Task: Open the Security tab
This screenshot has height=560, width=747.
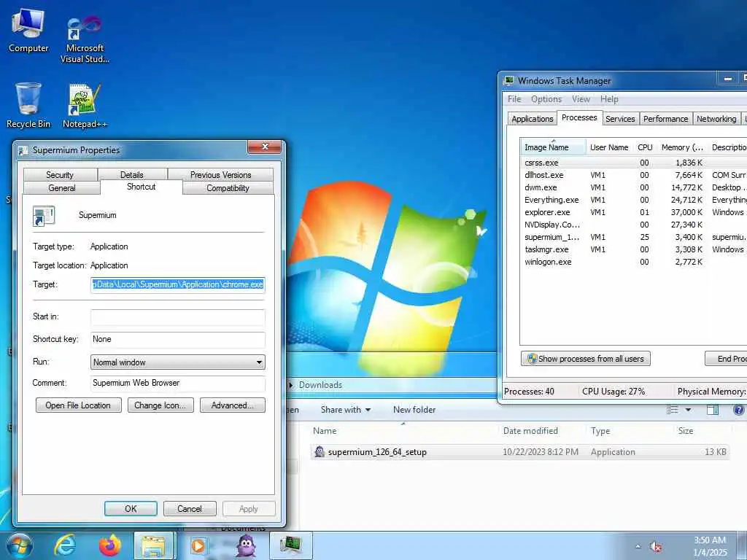Action: [x=60, y=175]
